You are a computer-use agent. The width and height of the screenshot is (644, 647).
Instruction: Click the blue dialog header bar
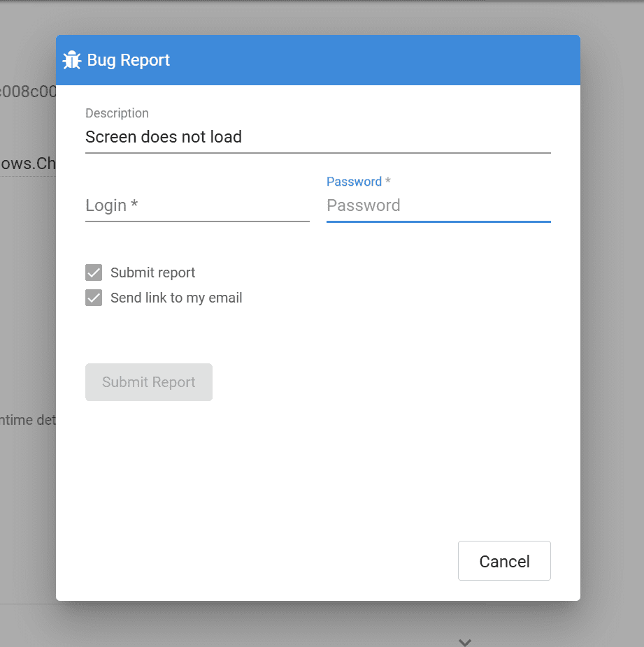[378, 60]
